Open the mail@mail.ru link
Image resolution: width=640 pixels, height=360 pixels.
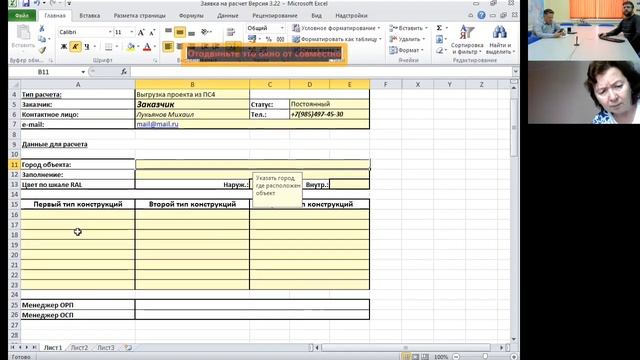(158, 124)
